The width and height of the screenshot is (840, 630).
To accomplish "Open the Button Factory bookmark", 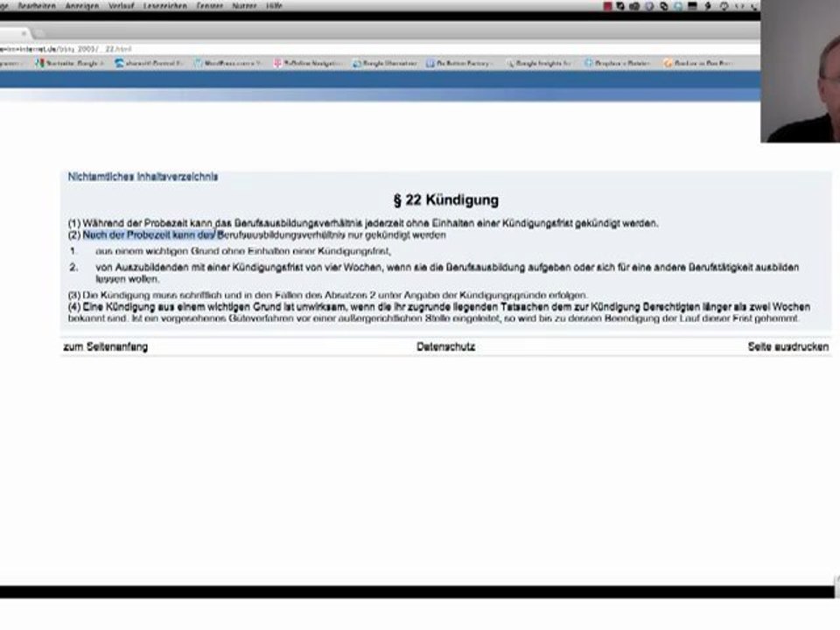I will point(459,63).
